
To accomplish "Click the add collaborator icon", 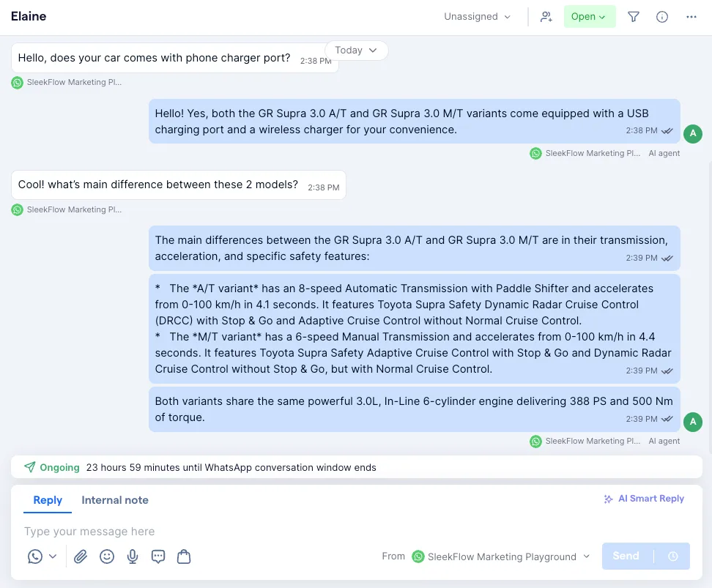I will click(x=546, y=16).
